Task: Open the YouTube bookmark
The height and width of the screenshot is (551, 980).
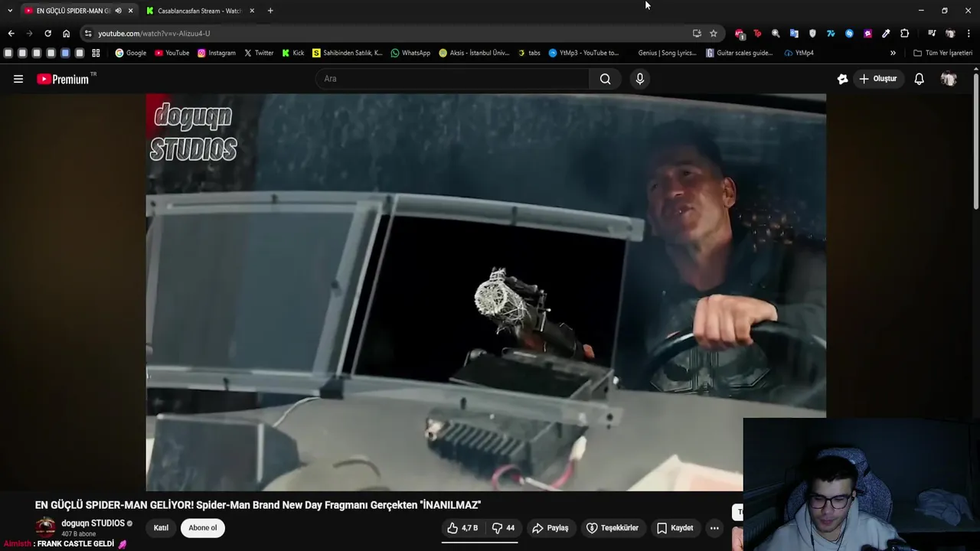Action: coord(171,53)
